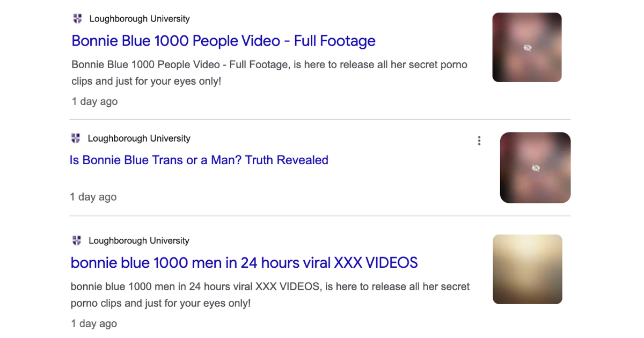Click 'Loughborough University' source name on the first result
The width and height of the screenshot is (644, 338).
click(x=140, y=19)
